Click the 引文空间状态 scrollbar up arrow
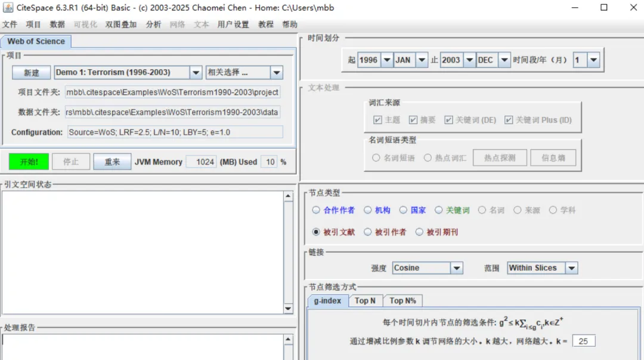 tap(288, 196)
